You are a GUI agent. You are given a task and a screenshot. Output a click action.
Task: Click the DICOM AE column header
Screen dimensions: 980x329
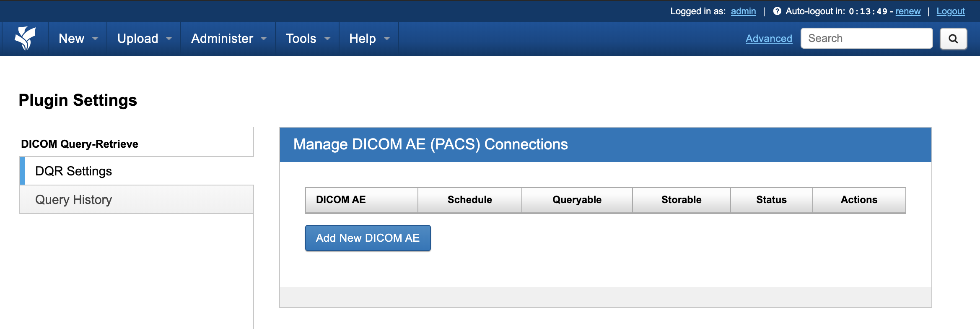tap(341, 200)
